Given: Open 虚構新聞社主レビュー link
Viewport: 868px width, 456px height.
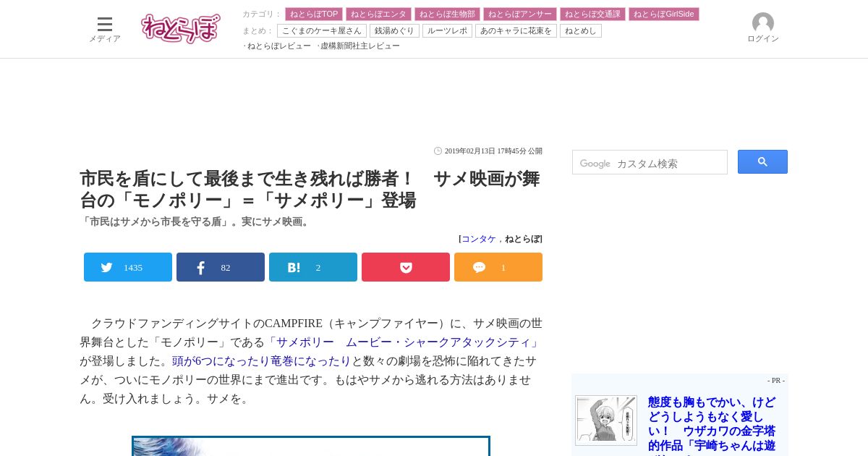Looking at the screenshot, I should click(360, 46).
